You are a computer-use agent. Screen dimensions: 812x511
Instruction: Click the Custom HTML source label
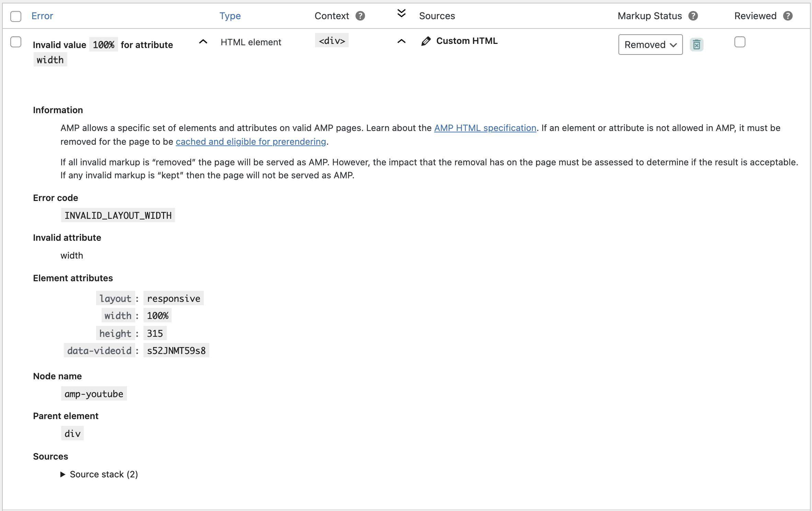click(467, 41)
